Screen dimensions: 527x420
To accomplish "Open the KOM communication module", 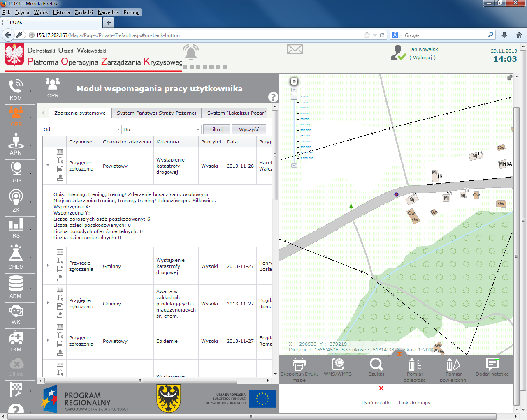I will [x=16, y=89].
